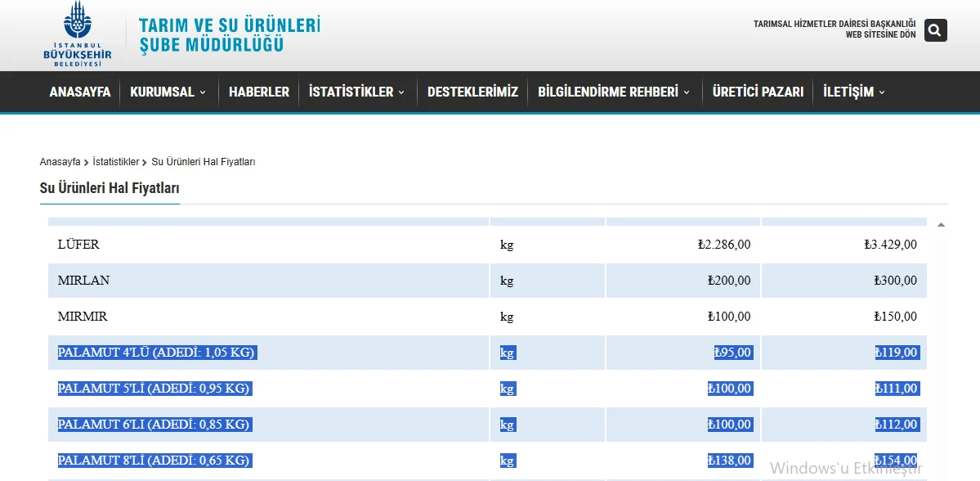Viewport: 980px width, 481px height.
Task: Click LÜFER maximum price ₺3.429,00
Action: pyautogui.click(x=891, y=245)
